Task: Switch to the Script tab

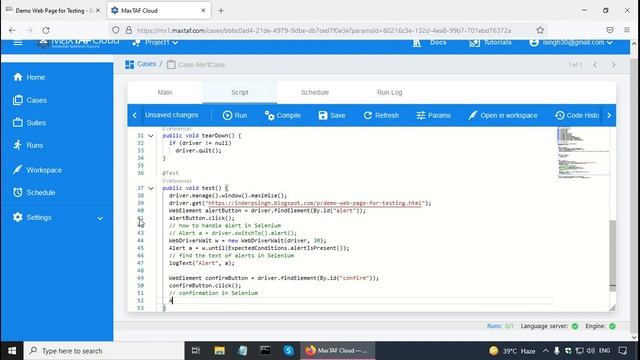Action: click(x=240, y=92)
